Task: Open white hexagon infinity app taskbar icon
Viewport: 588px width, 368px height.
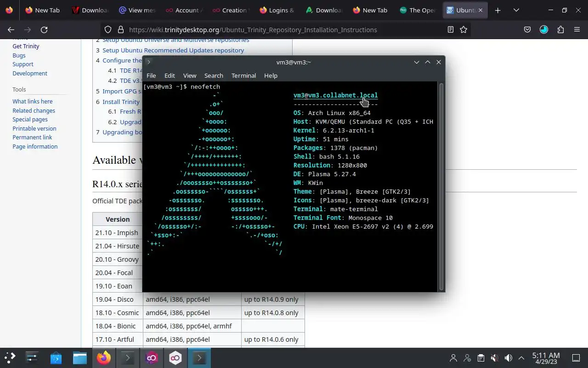Action: tap(175, 357)
